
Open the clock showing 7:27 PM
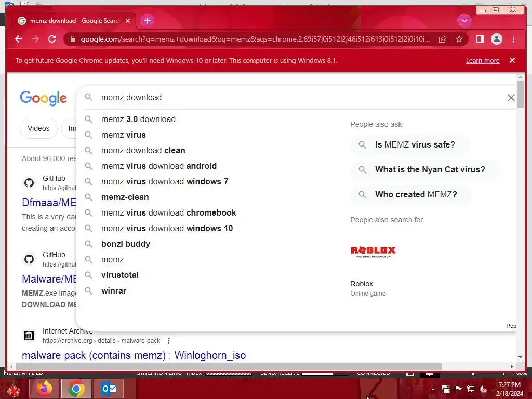click(x=509, y=389)
